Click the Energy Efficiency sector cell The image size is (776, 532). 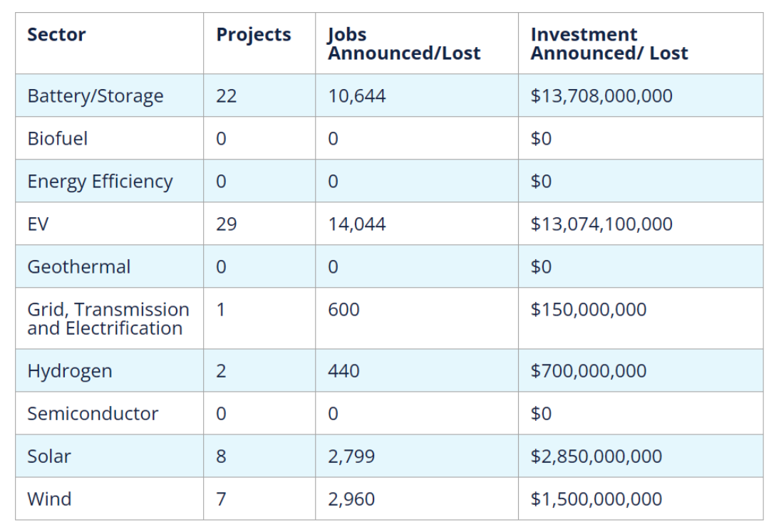100,182
